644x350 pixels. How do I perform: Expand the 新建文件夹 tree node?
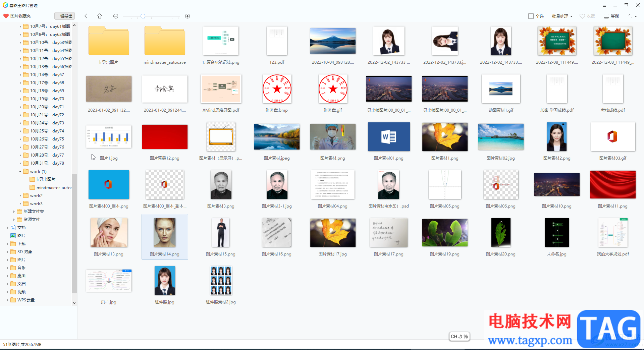pos(14,212)
